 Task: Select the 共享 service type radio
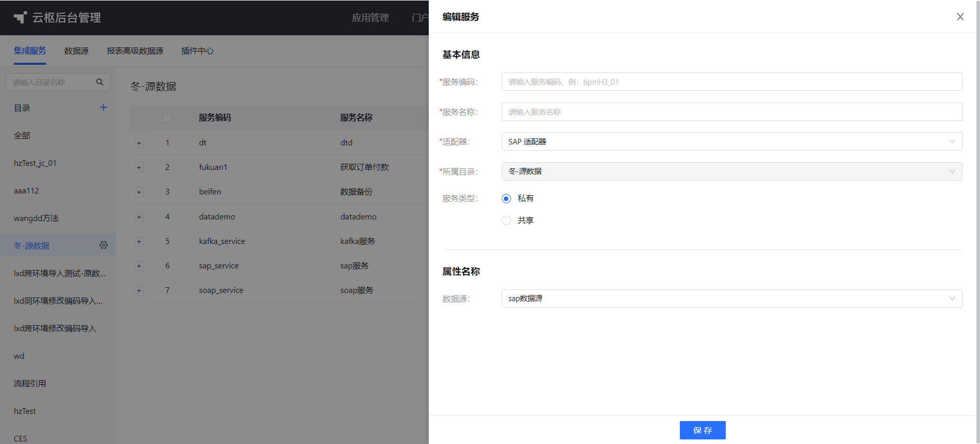click(506, 220)
